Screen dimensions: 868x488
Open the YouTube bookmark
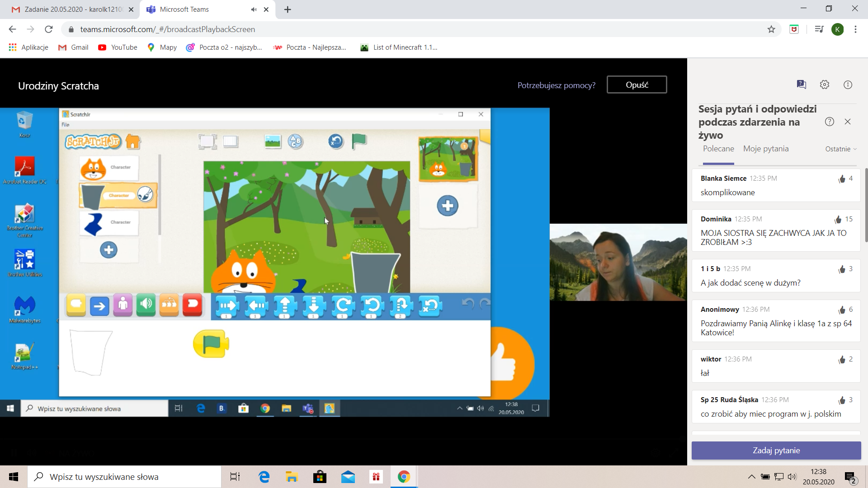tap(118, 47)
